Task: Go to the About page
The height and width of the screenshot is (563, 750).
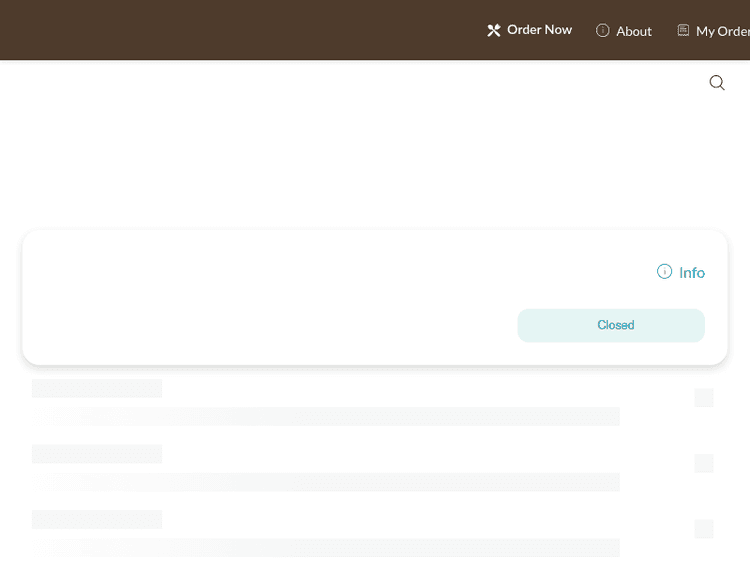Action: pos(634,31)
